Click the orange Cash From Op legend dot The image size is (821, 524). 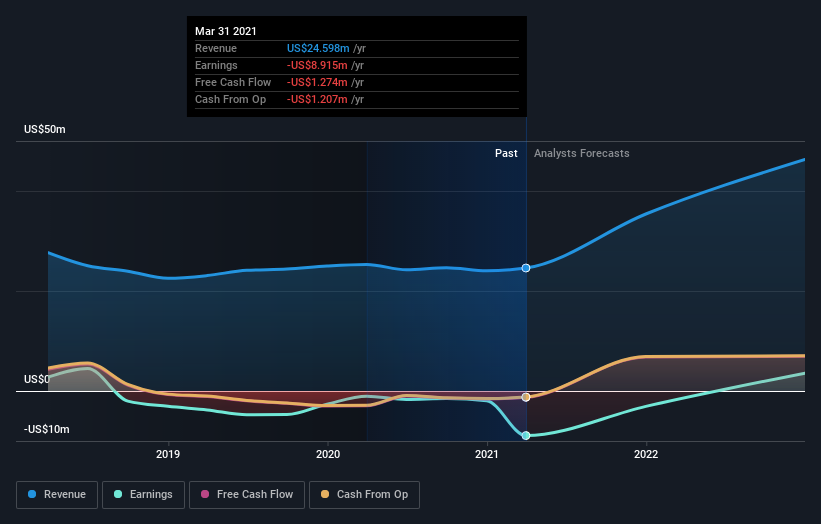tap(325, 494)
